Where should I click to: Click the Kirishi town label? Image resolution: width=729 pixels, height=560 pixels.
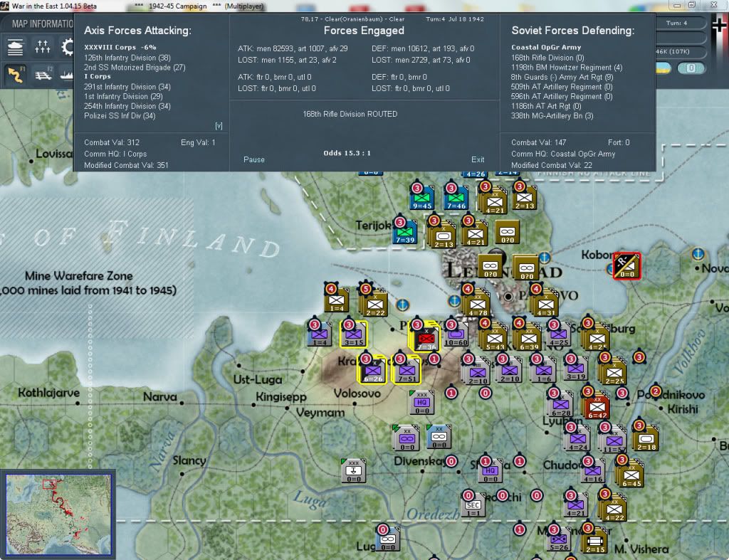tap(683, 409)
